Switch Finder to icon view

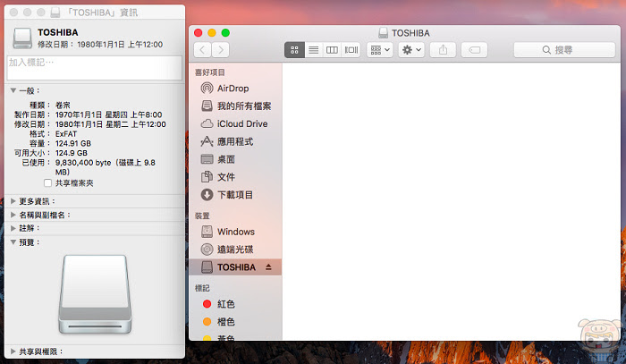point(294,50)
